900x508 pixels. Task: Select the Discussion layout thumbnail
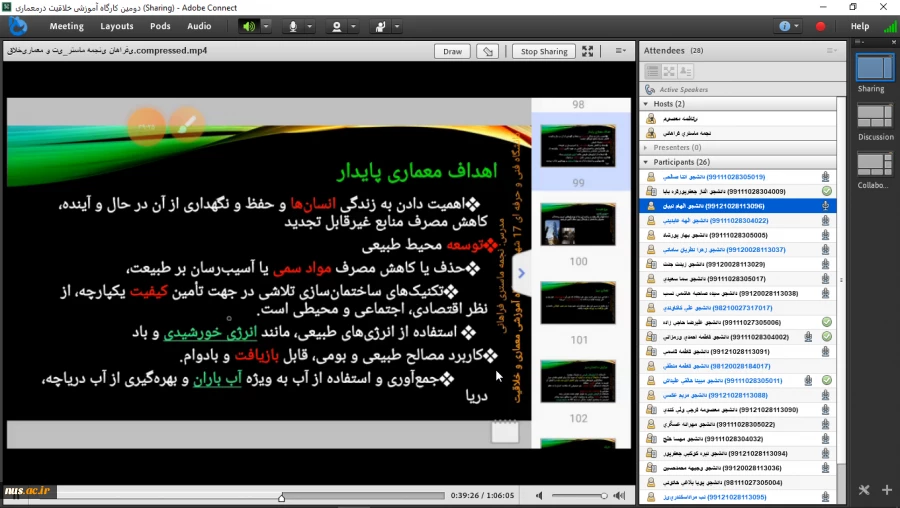click(x=875, y=119)
